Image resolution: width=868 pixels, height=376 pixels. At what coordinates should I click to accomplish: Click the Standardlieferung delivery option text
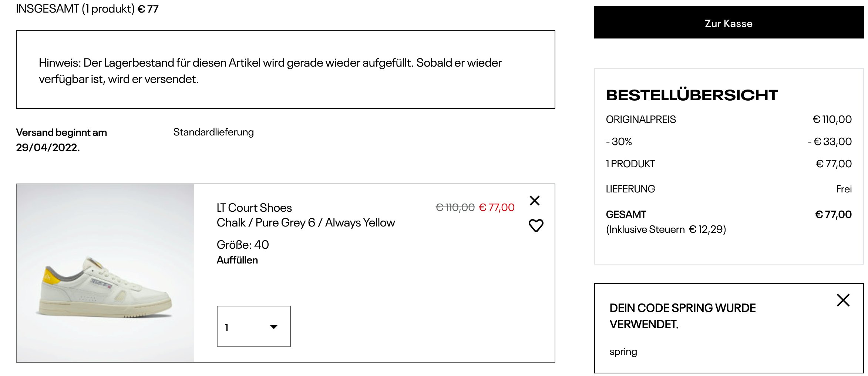tap(213, 132)
